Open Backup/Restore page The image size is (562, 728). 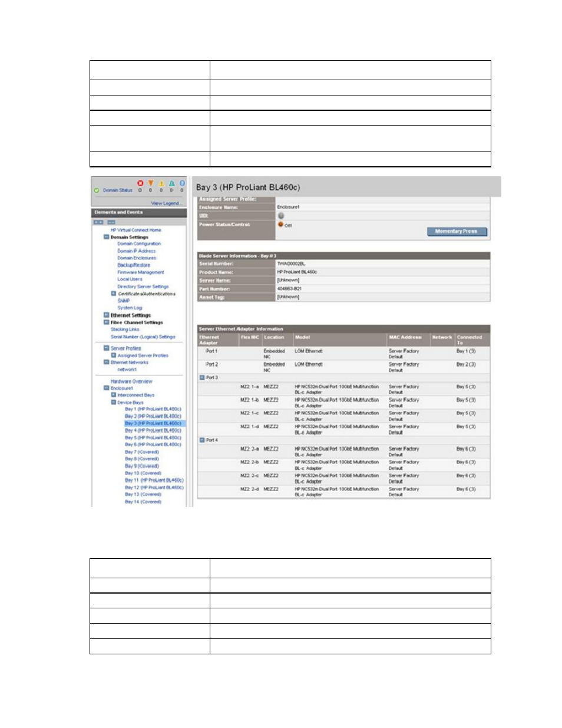[134, 265]
